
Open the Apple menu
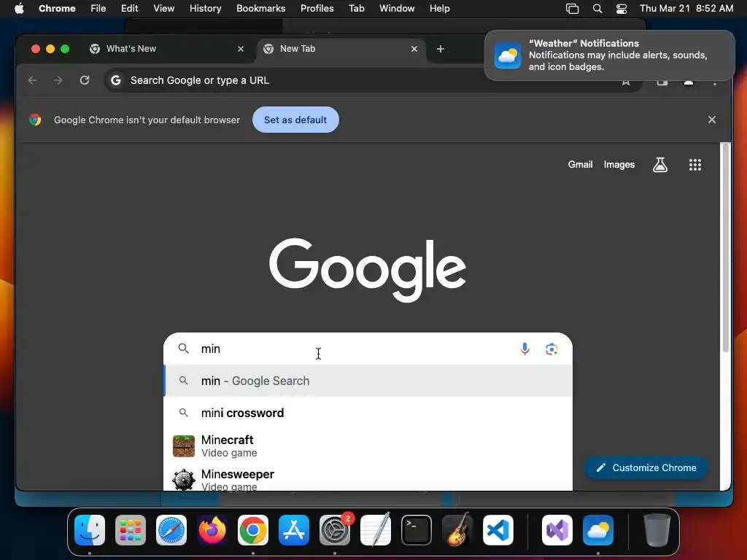click(x=19, y=8)
